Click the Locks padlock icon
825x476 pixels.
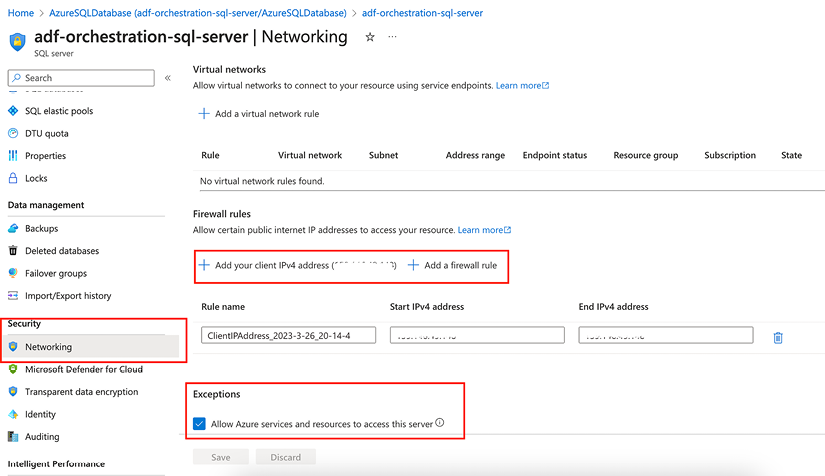click(x=13, y=178)
